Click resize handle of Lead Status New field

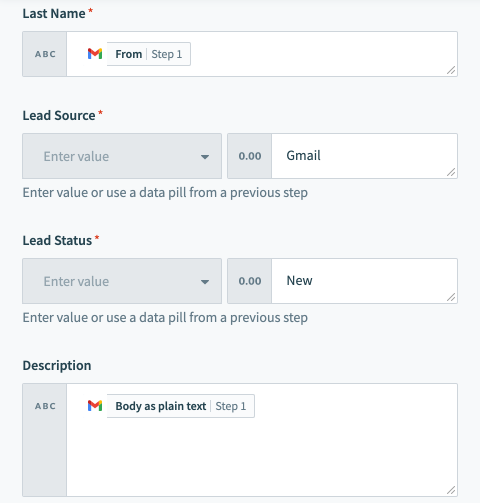click(x=451, y=297)
